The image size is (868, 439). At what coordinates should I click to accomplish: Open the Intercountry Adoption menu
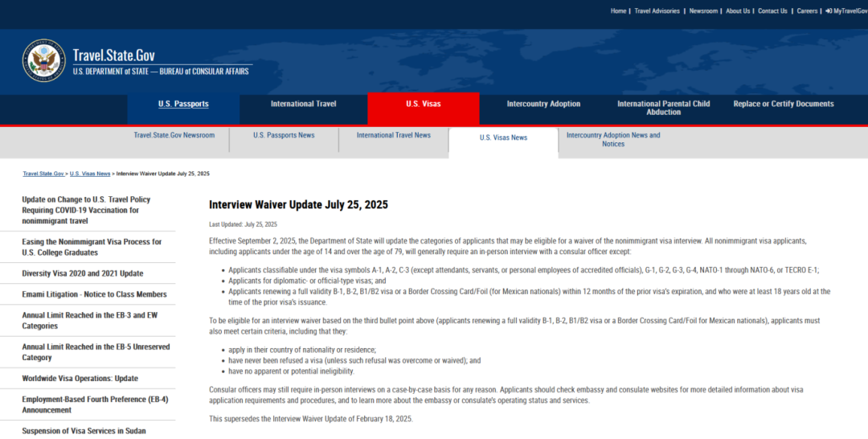[543, 104]
